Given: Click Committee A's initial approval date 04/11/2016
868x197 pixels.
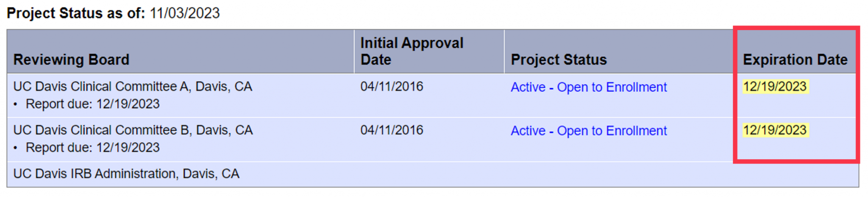Looking at the screenshot, I should pyautogui.click(x=392, y=87).
